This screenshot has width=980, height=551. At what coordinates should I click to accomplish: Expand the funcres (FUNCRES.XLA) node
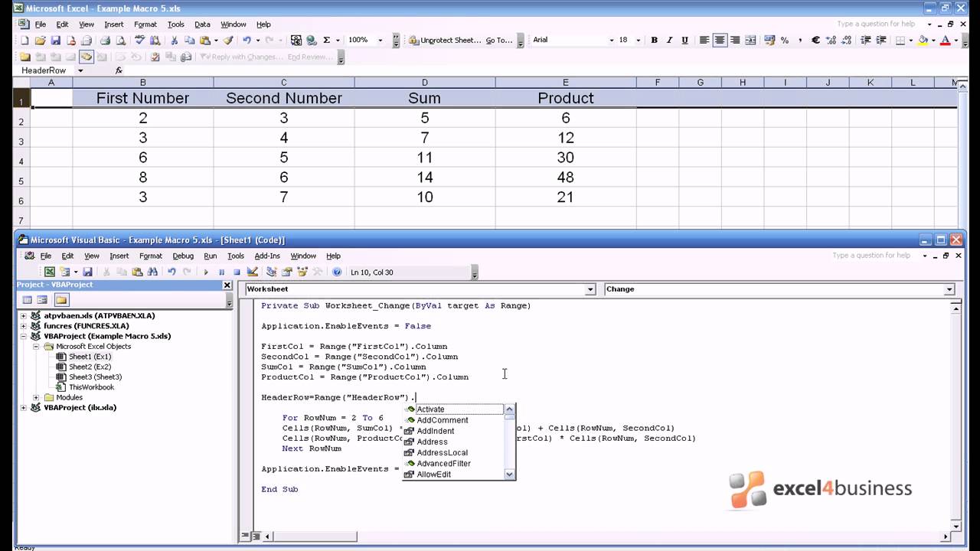point(23,326)
